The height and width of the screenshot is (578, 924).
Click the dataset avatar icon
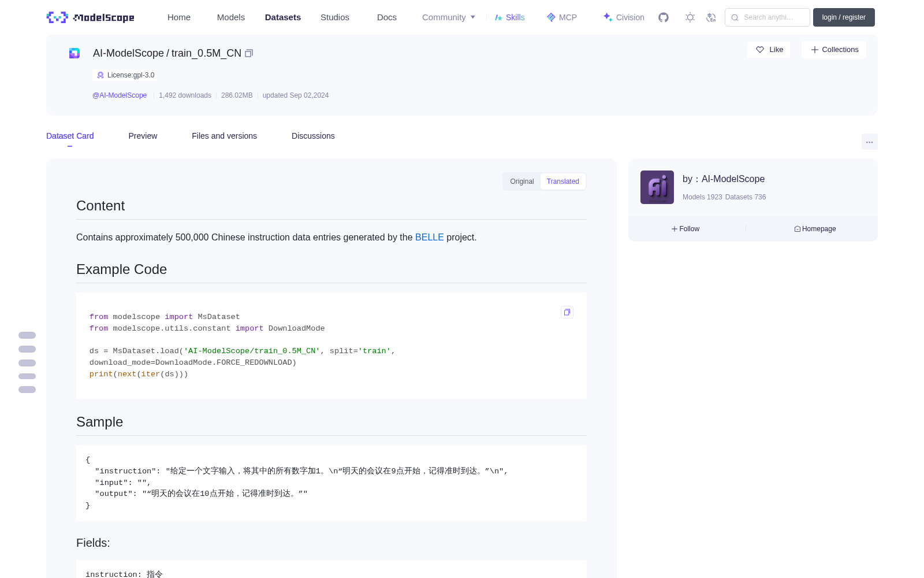tap(74, 53)
